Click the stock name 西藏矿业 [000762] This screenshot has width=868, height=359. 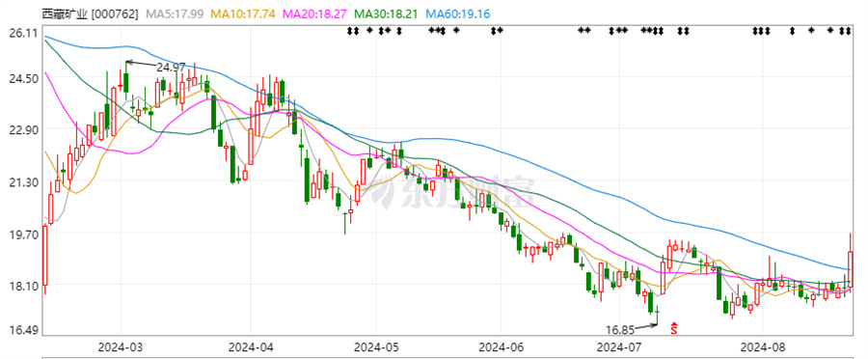point(91,14)
